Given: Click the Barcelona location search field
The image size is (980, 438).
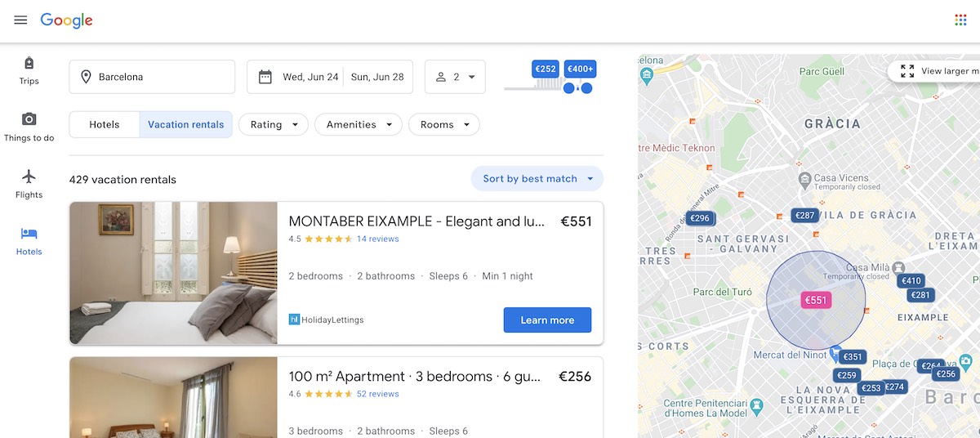Looking at the screenshot, I should tap(152, 77).
